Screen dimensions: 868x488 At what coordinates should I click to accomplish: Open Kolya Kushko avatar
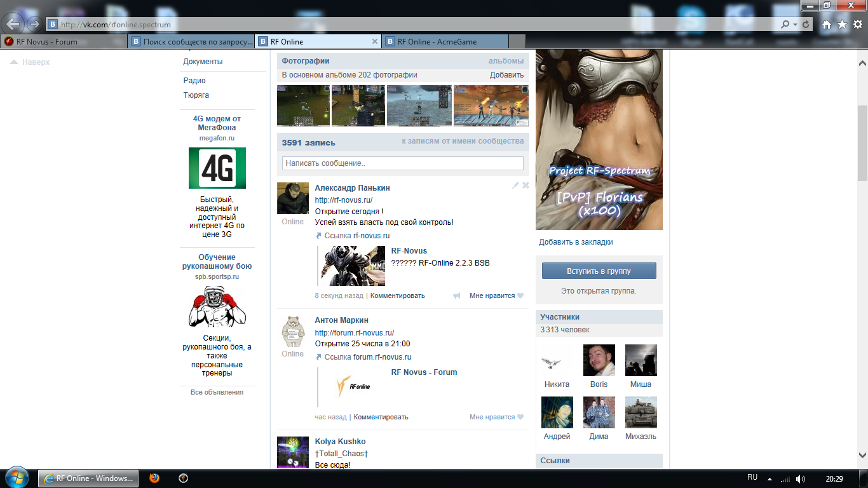tap(293, 452)
